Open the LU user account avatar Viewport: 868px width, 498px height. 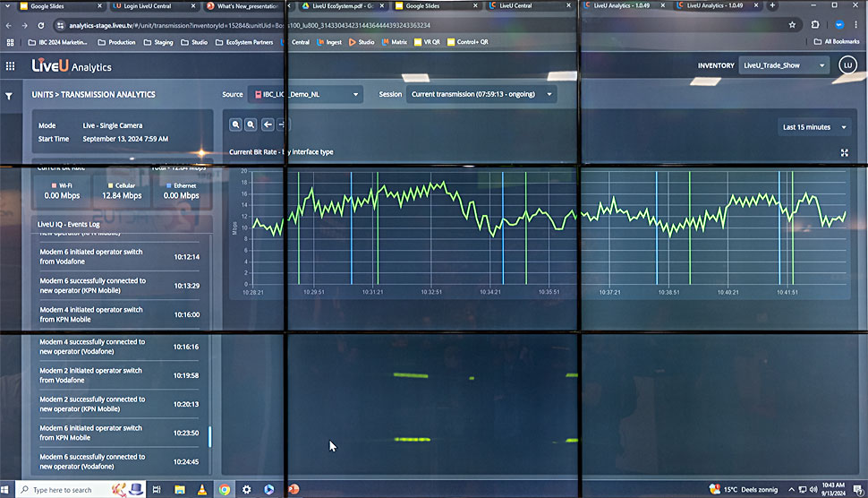(847, 65)
